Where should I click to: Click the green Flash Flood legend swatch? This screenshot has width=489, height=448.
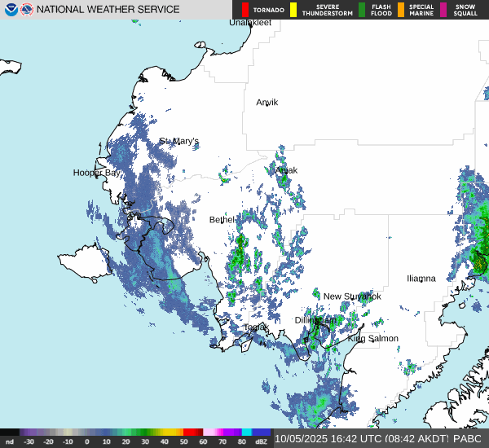[361, 10]
